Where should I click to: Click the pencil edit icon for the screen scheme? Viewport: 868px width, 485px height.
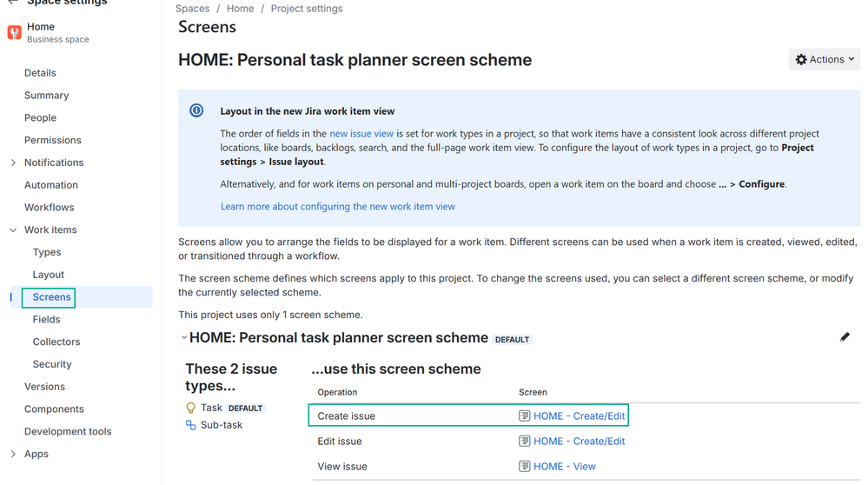845,337
